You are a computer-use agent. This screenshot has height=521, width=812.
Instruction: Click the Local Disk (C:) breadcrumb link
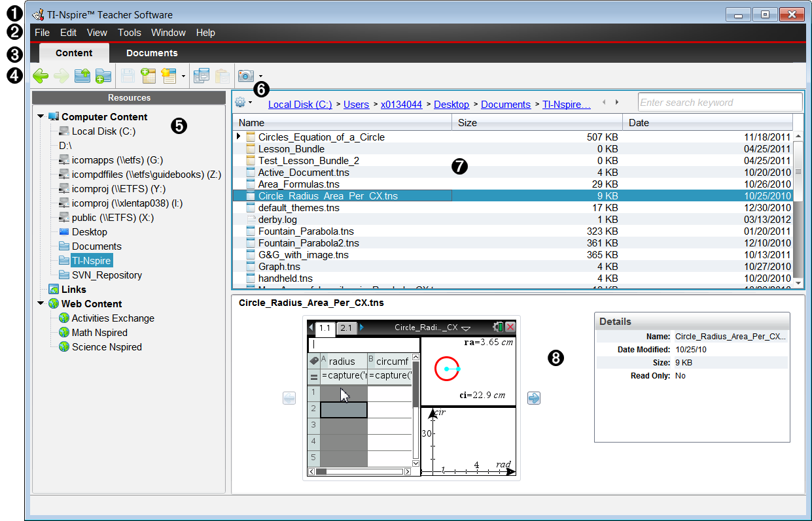(x=300, y=104)
